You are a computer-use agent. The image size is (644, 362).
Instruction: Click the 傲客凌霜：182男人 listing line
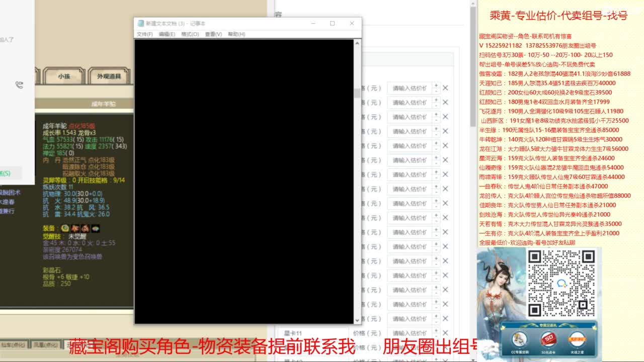tap(554, 74)
